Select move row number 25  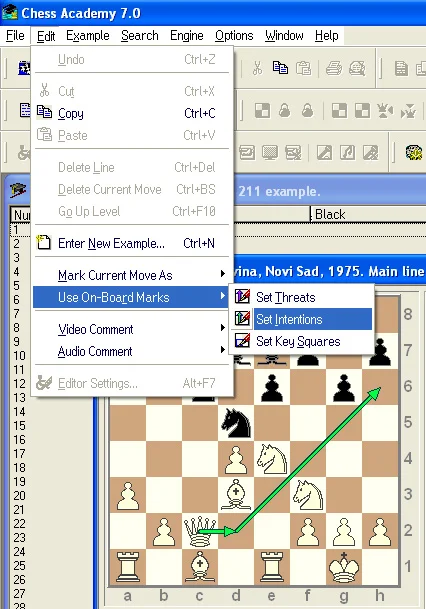tap(19, 566)
